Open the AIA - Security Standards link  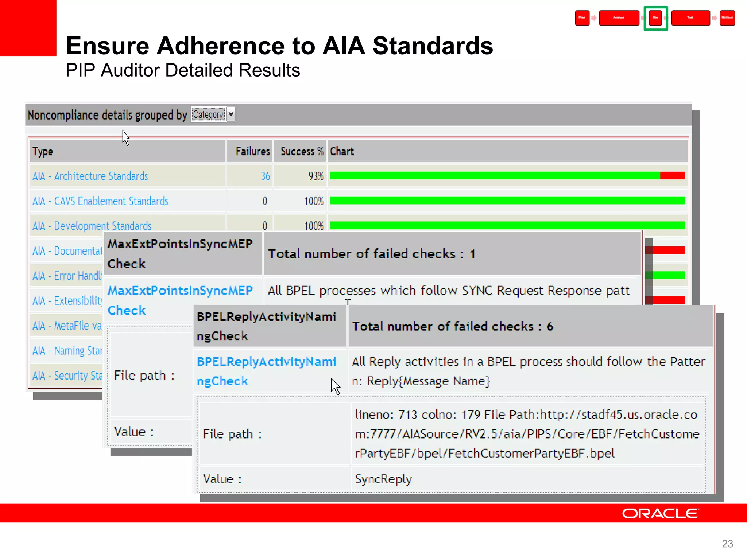(67, 376)
